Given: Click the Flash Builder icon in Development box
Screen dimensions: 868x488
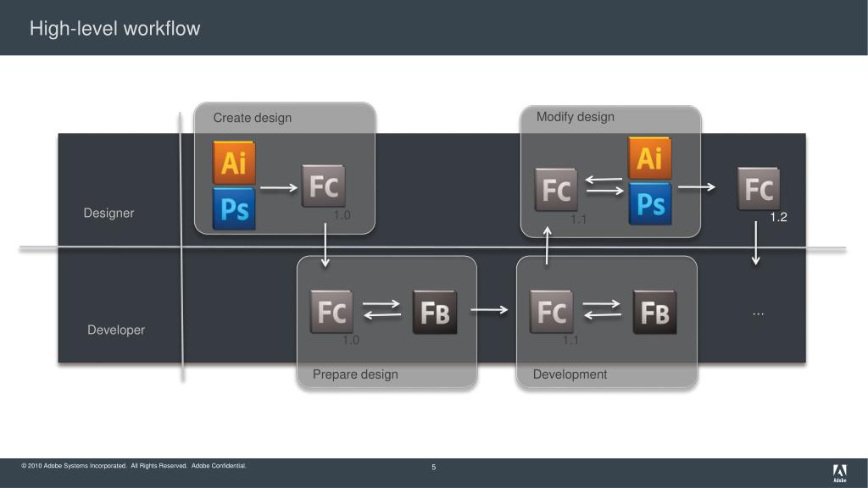Looking at the screenshot, I should [655, 312].
